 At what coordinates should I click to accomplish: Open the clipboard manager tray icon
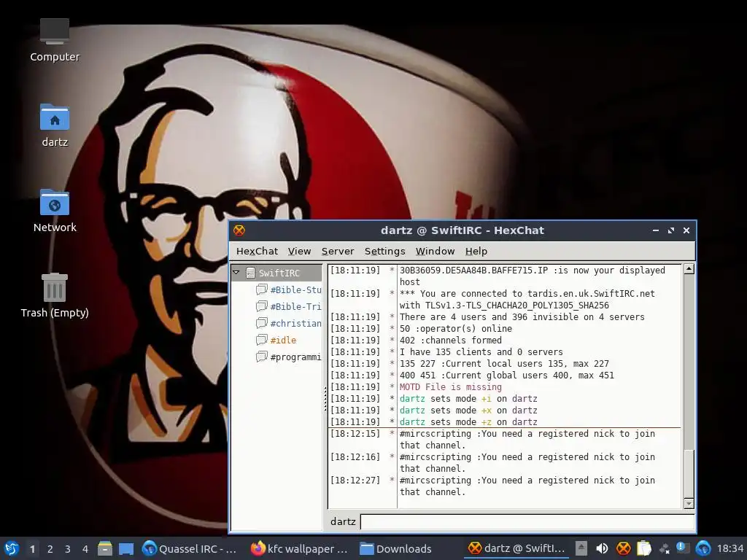pos(643,548)
